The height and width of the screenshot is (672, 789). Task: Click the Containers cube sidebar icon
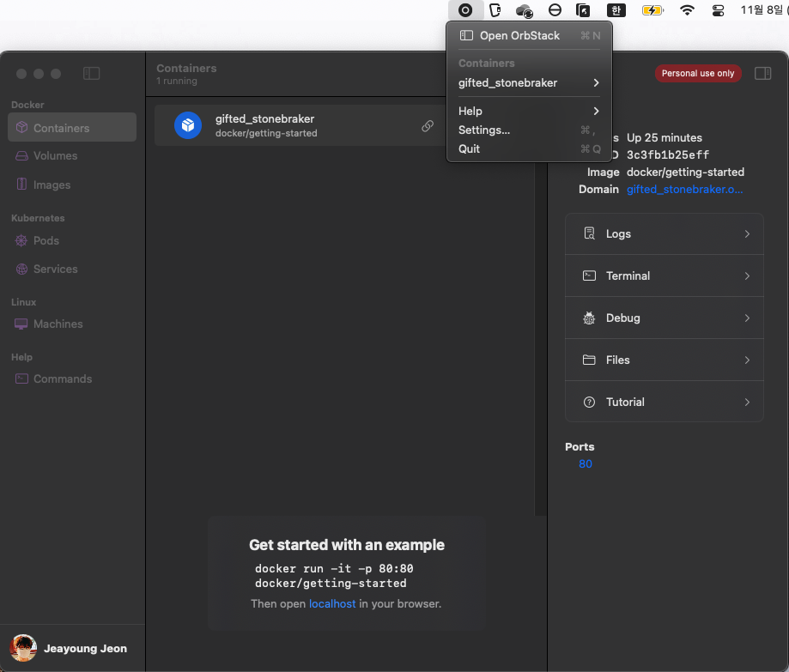(x=21, y=127)
